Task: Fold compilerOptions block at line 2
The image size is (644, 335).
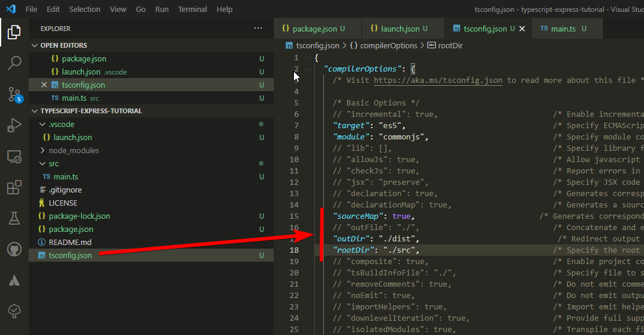Action: click(308, 69)
